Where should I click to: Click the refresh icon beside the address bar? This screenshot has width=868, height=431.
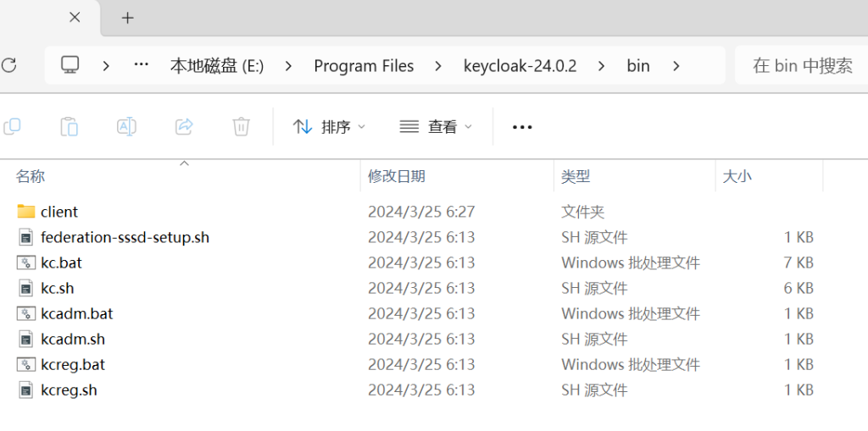[8, 66]
